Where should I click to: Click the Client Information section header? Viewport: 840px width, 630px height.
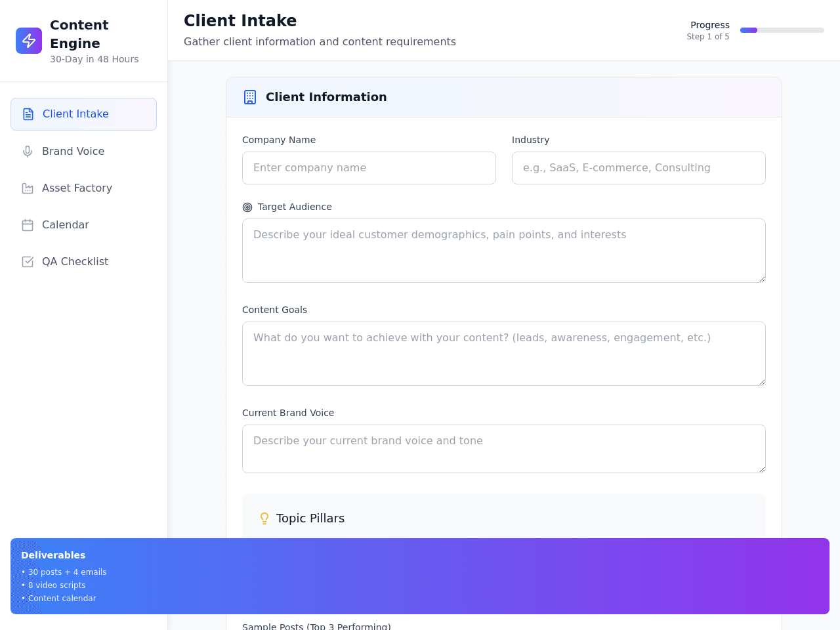click(x=504, y=97)
